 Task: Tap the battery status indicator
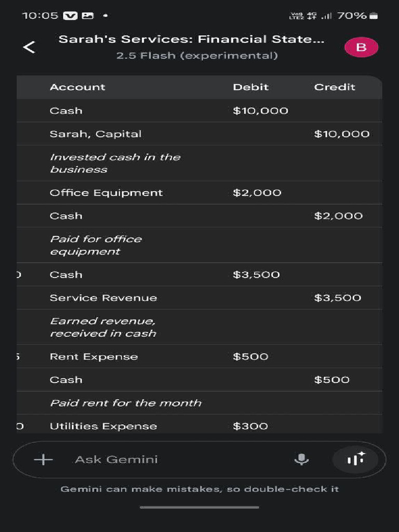[x=373, y=16]
